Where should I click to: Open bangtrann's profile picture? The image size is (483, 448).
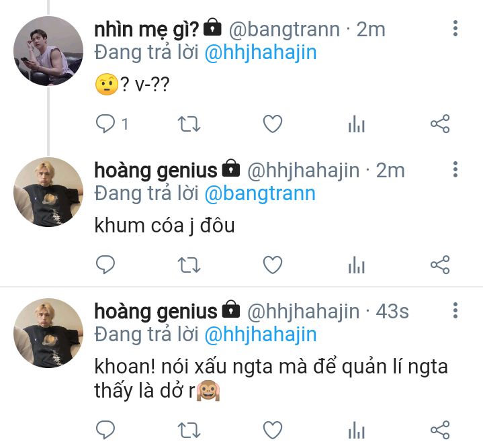point(48,51)
